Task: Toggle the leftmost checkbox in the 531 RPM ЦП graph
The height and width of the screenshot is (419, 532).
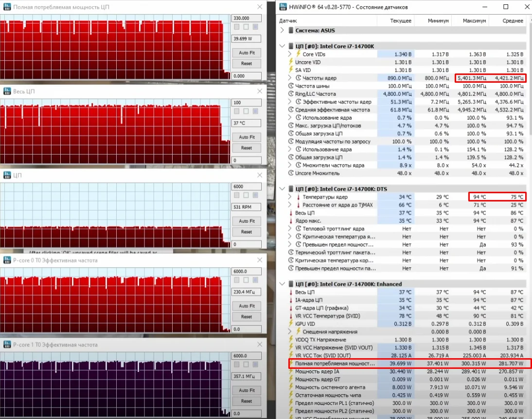Action: tap(237, 195)
